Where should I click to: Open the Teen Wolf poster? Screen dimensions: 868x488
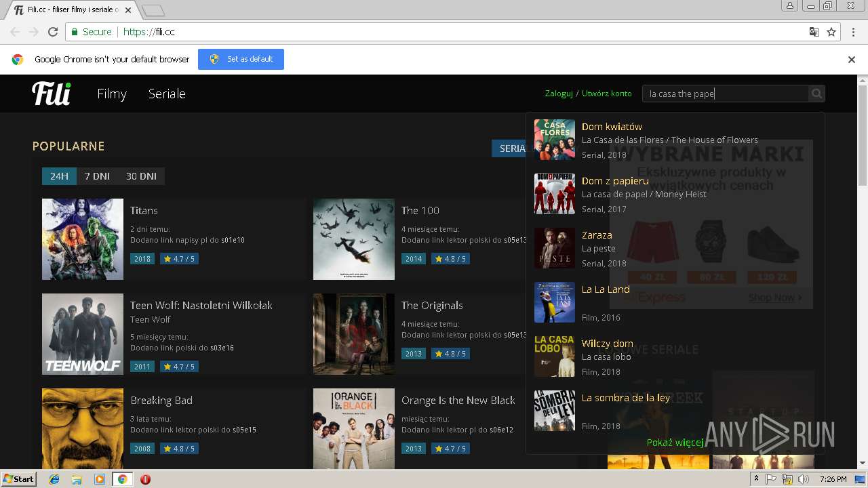coord(83,334)
